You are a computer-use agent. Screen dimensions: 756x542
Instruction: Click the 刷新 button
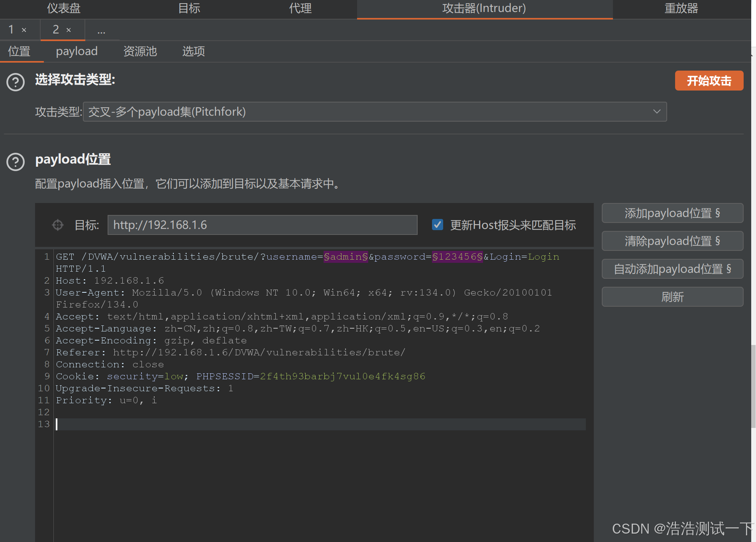(672, 297)
